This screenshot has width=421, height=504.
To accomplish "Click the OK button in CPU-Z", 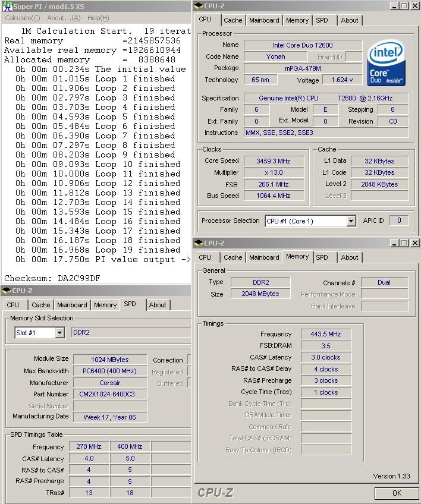I will point(397,493).
